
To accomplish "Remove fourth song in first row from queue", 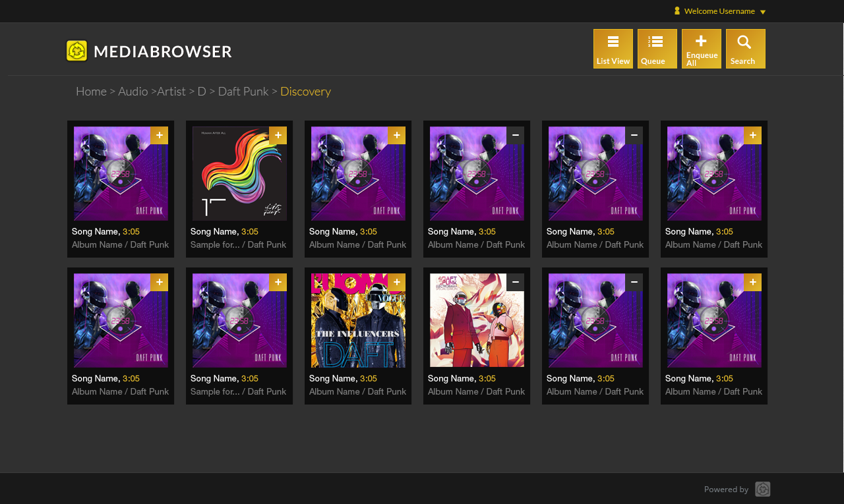I will [515, 135].
